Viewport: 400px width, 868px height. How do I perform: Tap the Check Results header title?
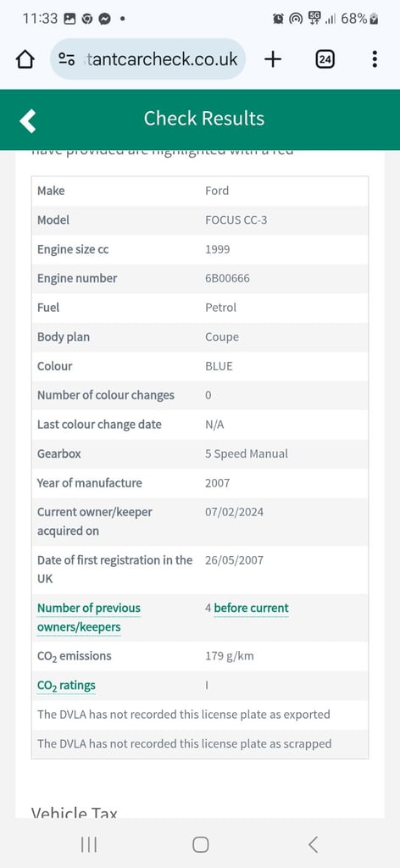coord(204,119)
